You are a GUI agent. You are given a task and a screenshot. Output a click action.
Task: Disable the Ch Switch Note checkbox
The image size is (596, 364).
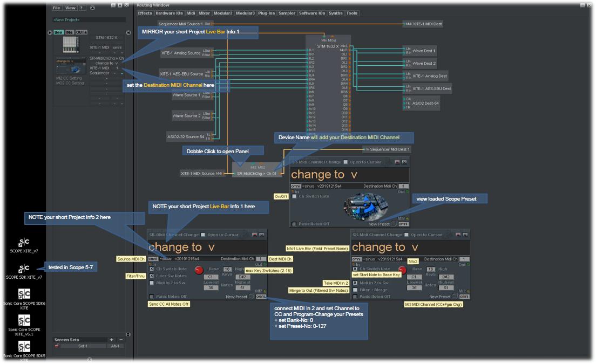(x=152, y=269)
